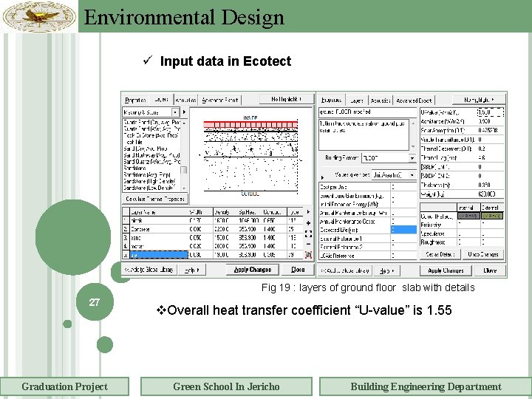The height and width of the screenshot is (399, 532).
Task: Click the Layer Name column header
Action: [158, 212]
